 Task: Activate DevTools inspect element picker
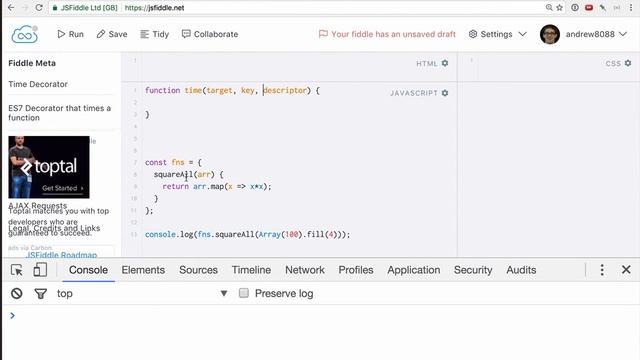[x=17, y=270]
